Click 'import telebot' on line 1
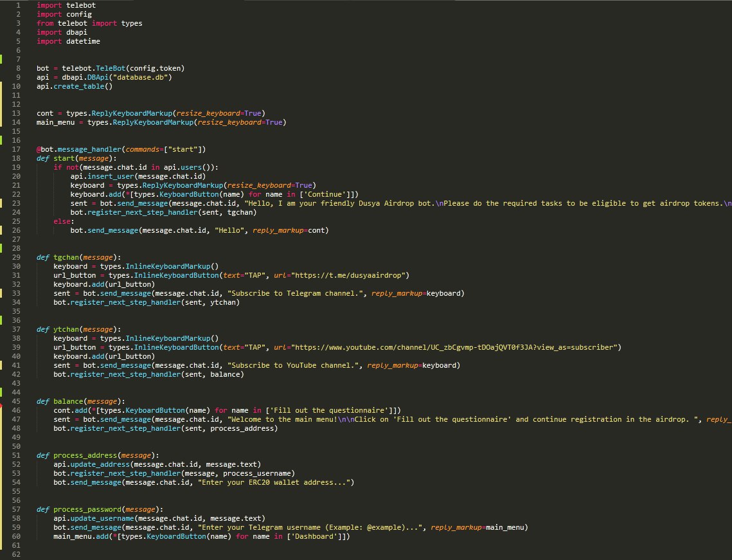The width and height of the screenshot is (732, 560). click(x=66, y=5)
